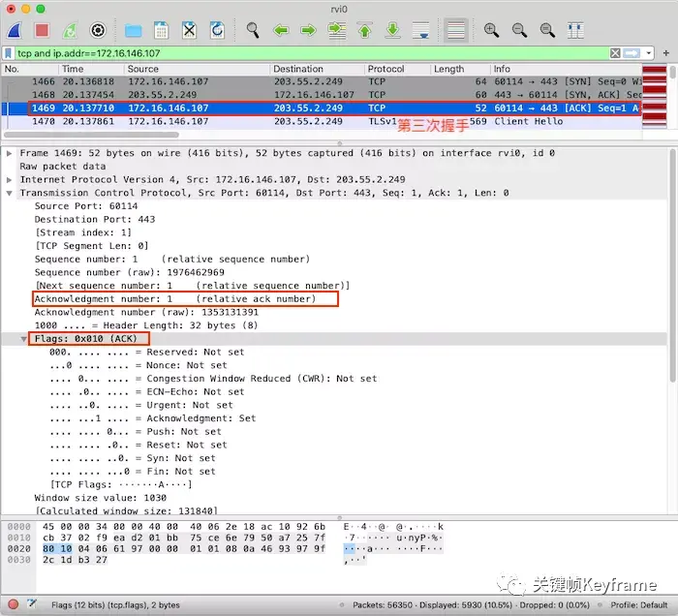Select Stream index: 1 field
Image resolution: width=678 pixels, height=616 pixels.
click(83, 233)
